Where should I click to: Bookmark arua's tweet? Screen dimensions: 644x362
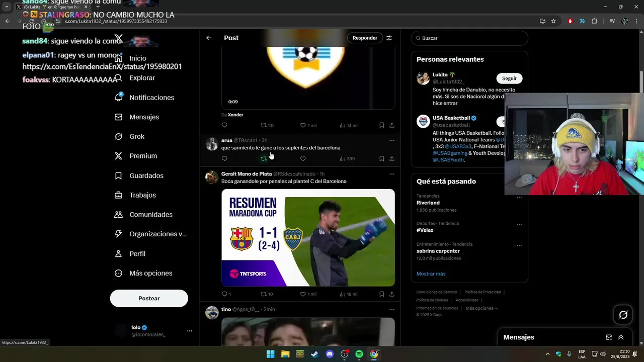coord(382,158)
